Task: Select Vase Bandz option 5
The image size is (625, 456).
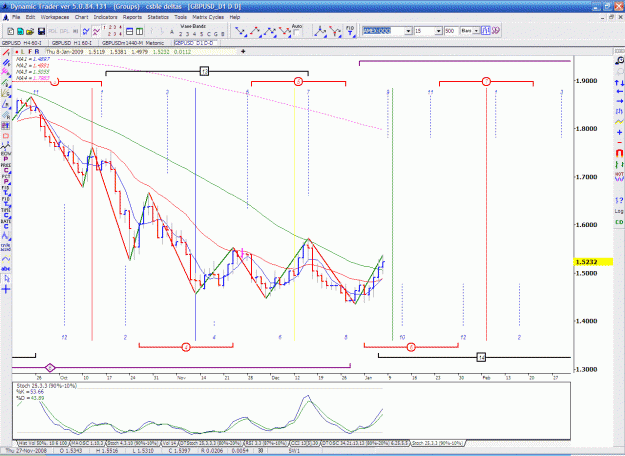Action: [x=202, y=34]
